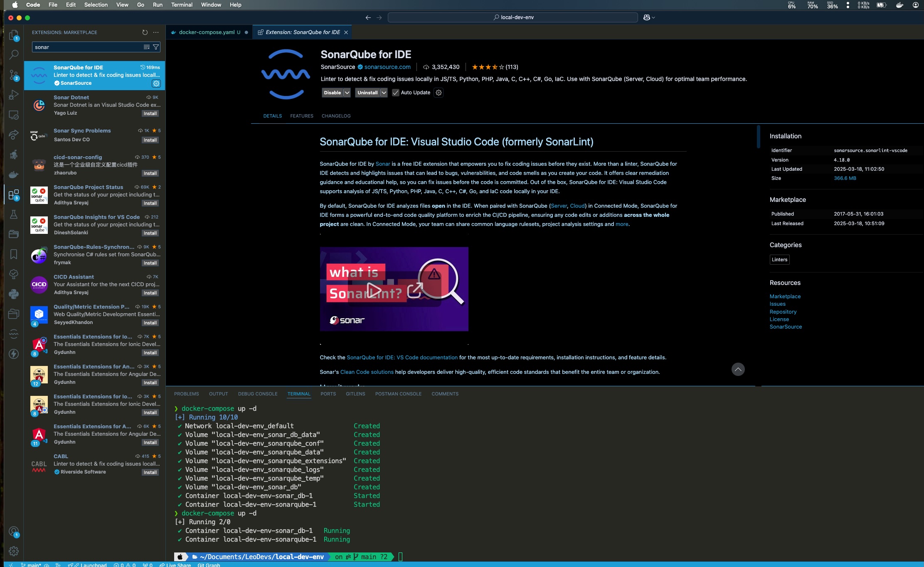Image resolution: width=924 pixels, height=567 pixels.
Task: Open Extensions views and more actions menu
Action: [156, 32]
